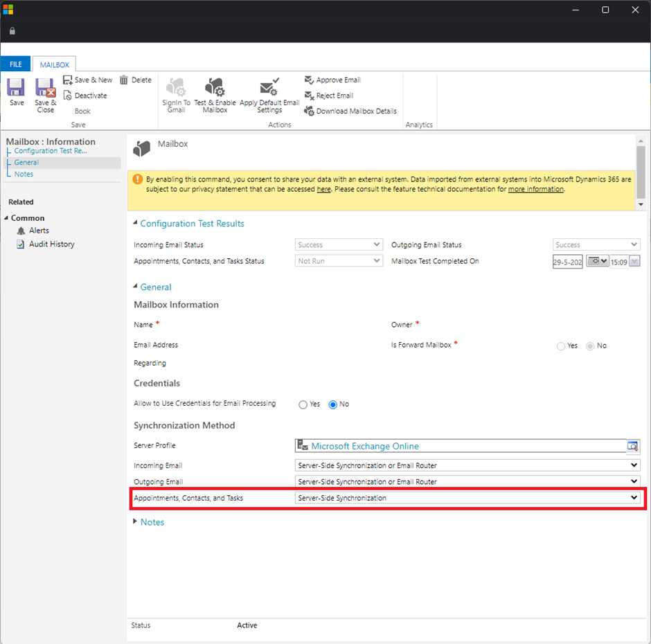Open the FILE tab
This screenshot has width=651, height=644.
click(x=16, y=64)
